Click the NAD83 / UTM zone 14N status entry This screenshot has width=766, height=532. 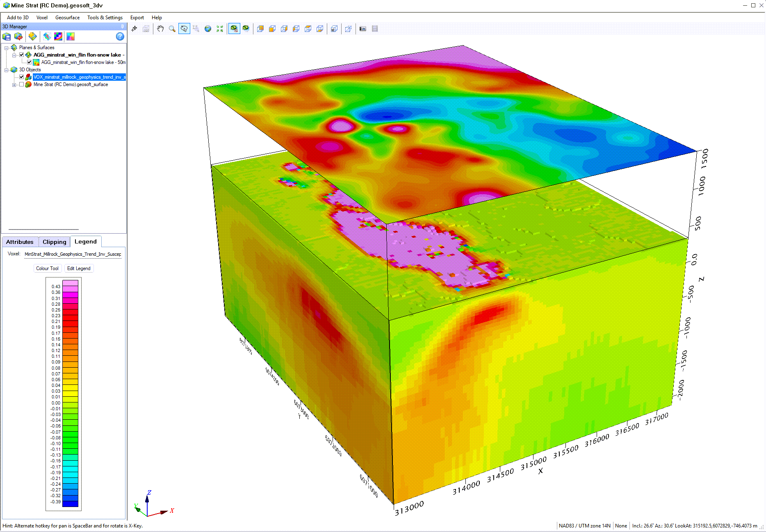coord(584,526)
